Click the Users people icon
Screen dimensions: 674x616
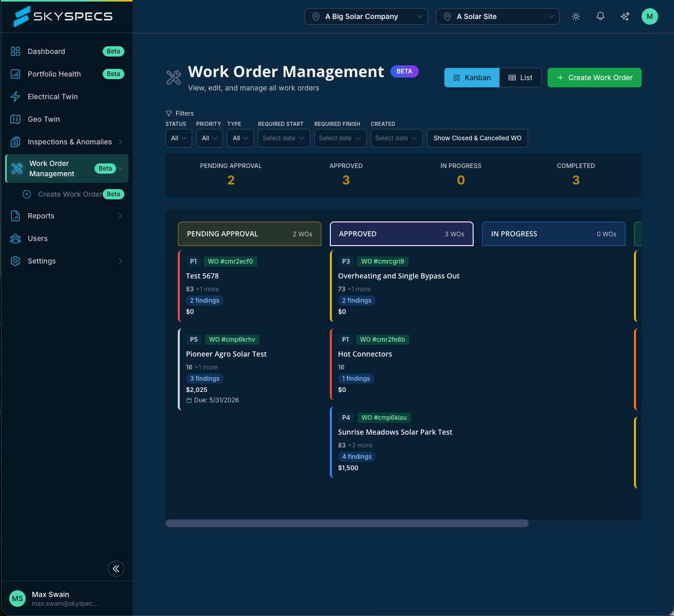pyautogui.click(x=15, y=238)
